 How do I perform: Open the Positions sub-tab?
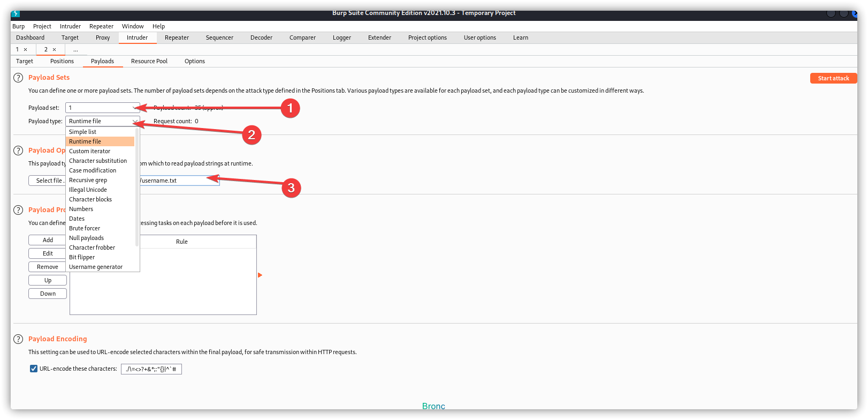(62, 61)
